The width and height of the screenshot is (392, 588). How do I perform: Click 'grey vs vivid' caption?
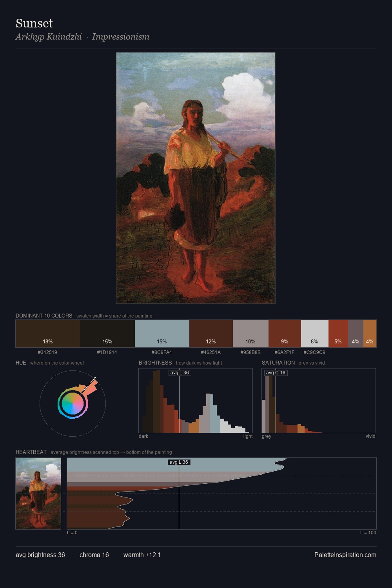click(312, 363)
